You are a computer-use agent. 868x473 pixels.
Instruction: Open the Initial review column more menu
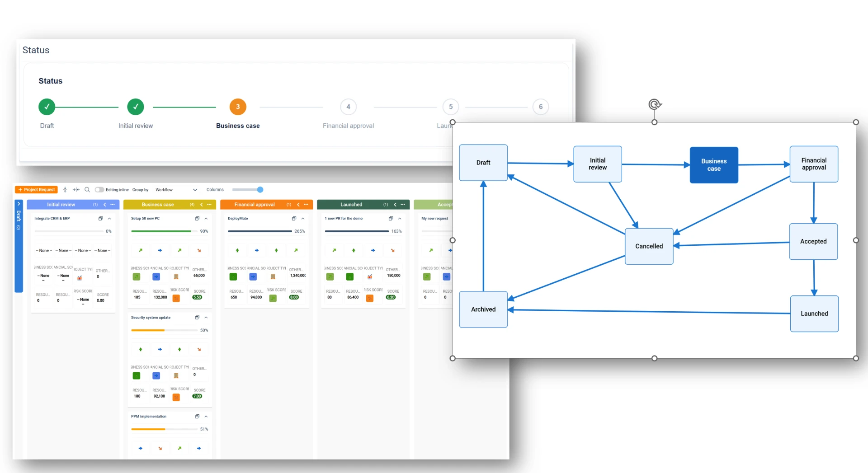point(113,205)
